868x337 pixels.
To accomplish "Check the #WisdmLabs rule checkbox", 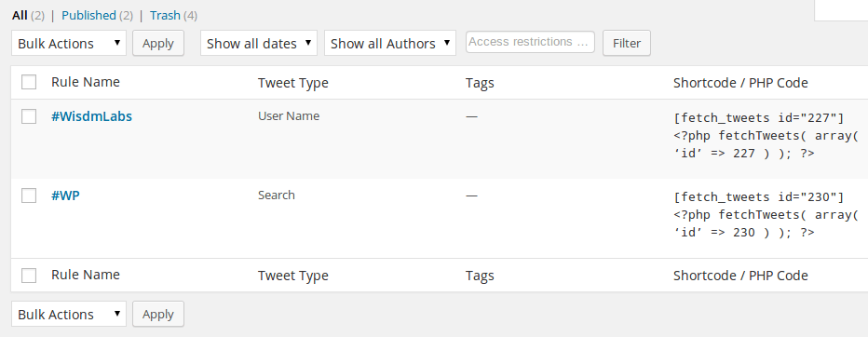I will click(x=29, y=116).
